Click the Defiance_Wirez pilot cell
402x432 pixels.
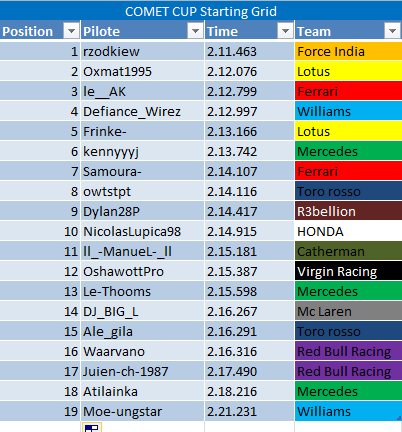pos(142,111)
